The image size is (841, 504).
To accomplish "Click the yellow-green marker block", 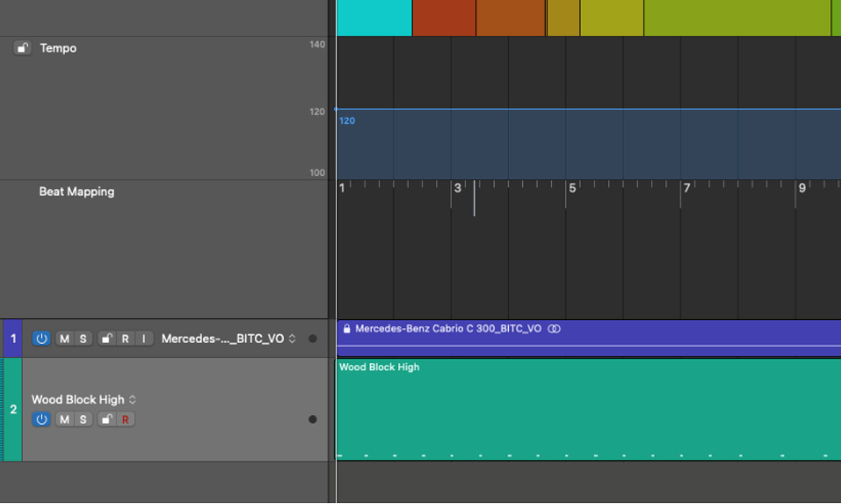I will pyautogui.click(x=611, y=17).
